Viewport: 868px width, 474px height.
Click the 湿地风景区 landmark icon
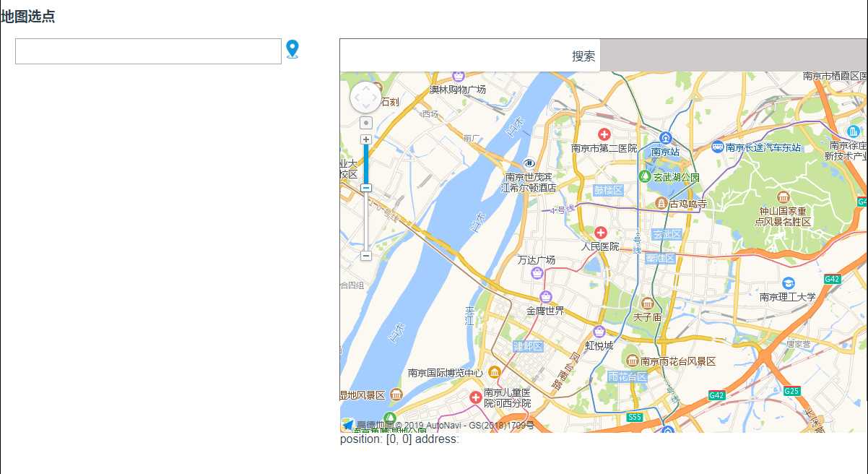tap(396, 395)
